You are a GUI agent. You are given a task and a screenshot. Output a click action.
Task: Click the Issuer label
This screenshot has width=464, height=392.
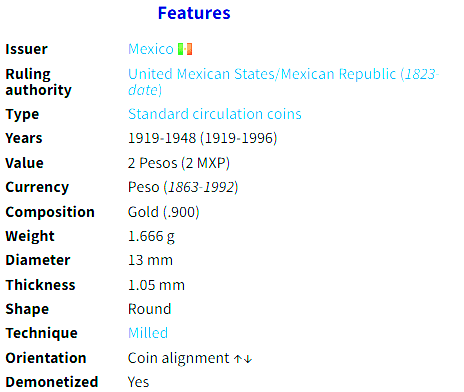(26, 49)
